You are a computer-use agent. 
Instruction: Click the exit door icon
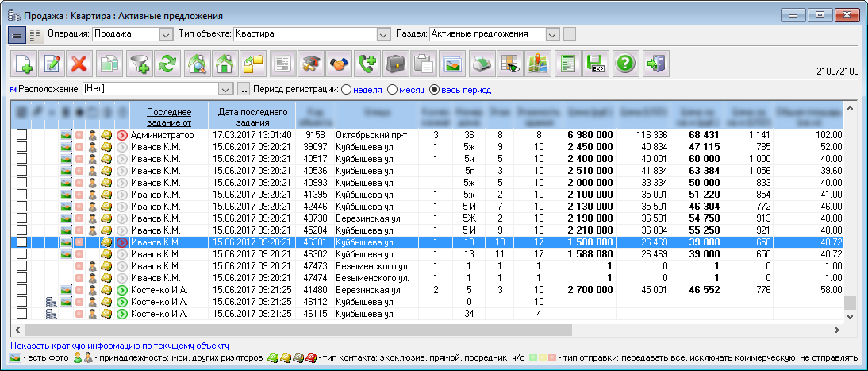(x=657, y=64)
